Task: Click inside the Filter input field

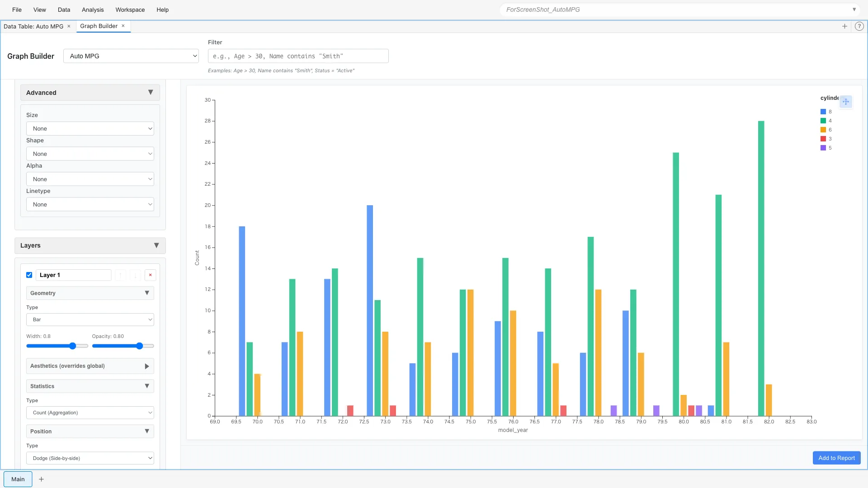Action: coord(297,56)
